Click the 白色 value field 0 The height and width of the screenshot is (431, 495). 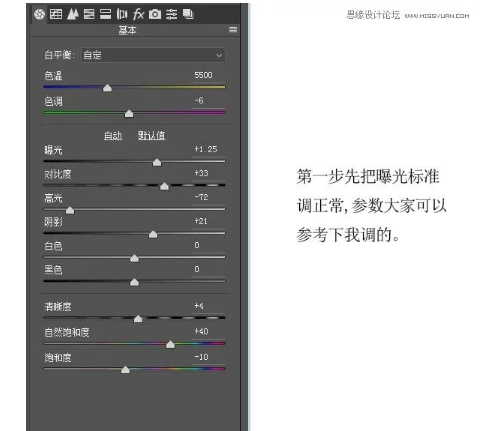coord(209,245)
